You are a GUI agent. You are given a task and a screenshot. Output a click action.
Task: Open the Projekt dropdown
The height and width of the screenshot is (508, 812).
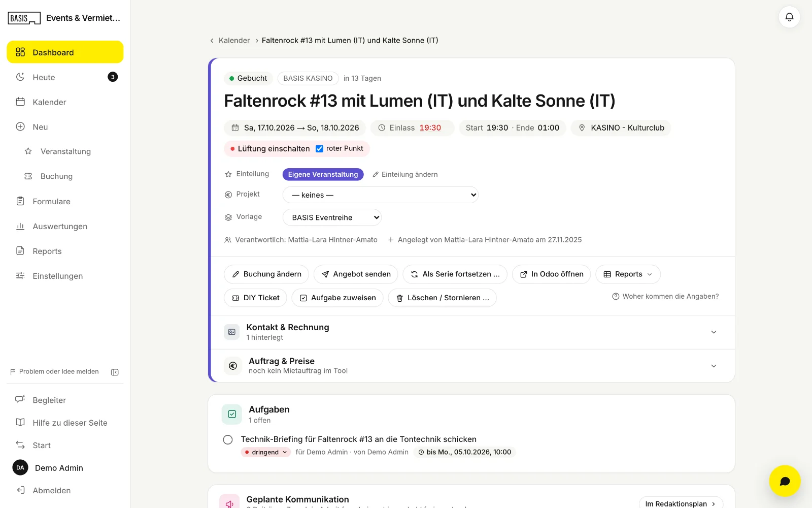point(381,195)
